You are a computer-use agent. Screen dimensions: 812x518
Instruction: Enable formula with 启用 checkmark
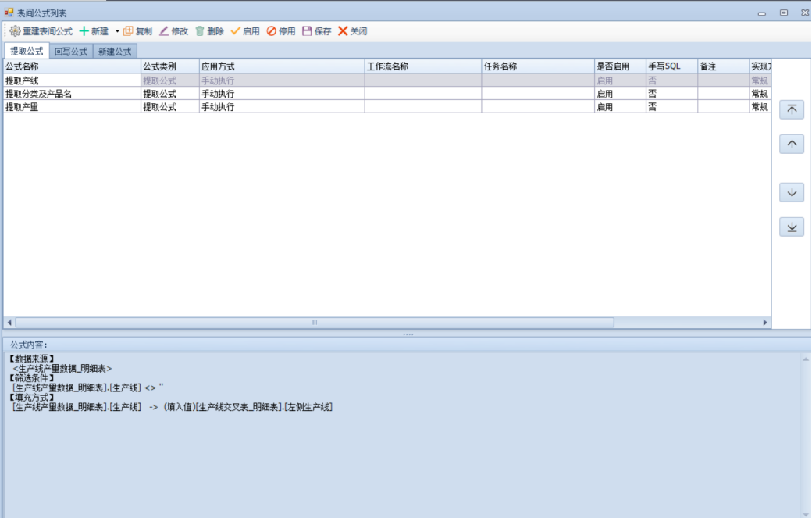[236, 31]
